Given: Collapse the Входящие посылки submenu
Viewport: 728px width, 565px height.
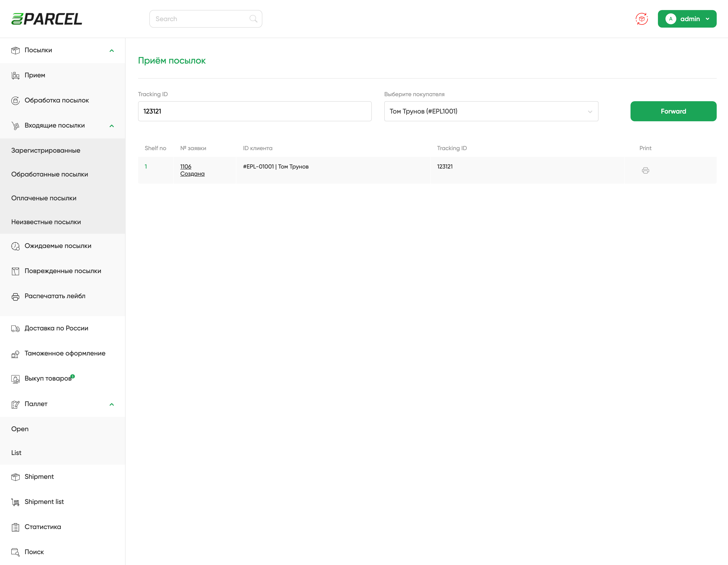Looking at the screenshot, I should coord(112,126).
